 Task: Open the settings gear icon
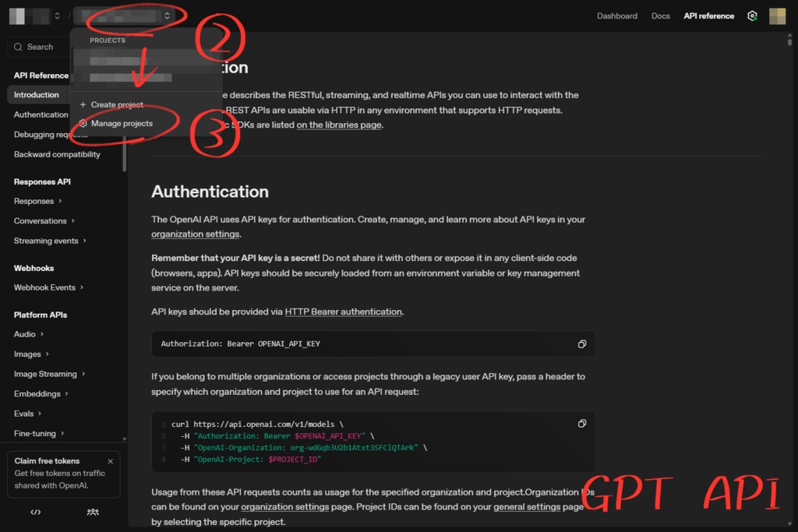click(752, 16)
